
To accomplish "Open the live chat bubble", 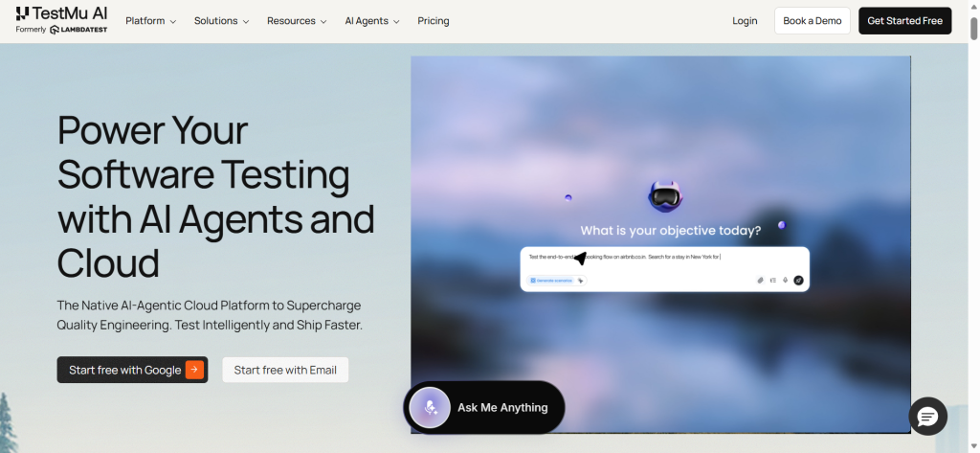I will [927, 416].
